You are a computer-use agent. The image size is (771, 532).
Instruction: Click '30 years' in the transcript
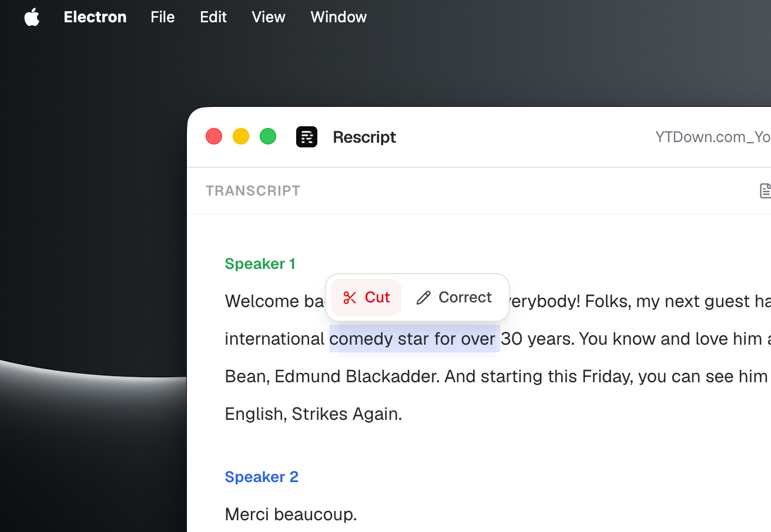point(537,339)
